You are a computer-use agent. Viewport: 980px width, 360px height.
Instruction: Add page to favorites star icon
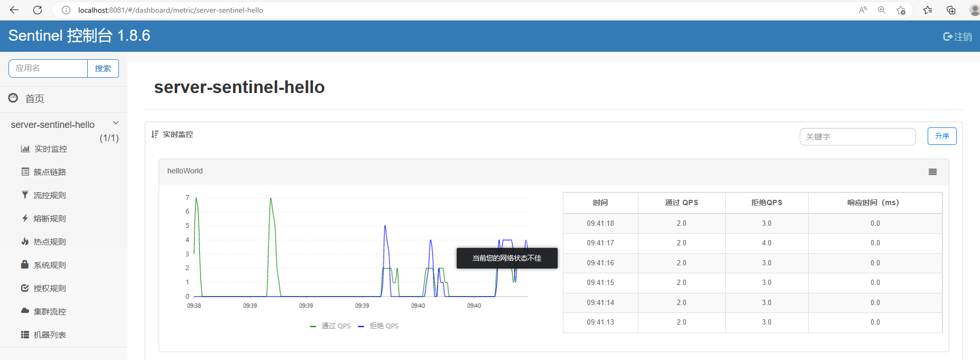click(901, 10)
